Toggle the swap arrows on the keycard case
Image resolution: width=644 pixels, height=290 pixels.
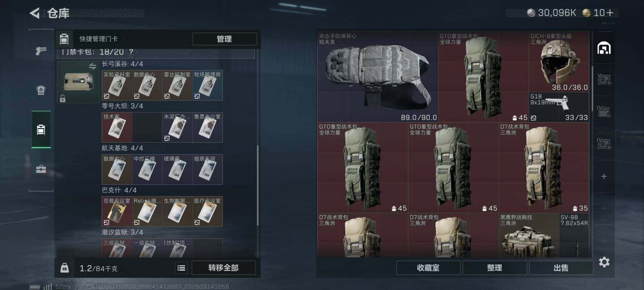92,66
